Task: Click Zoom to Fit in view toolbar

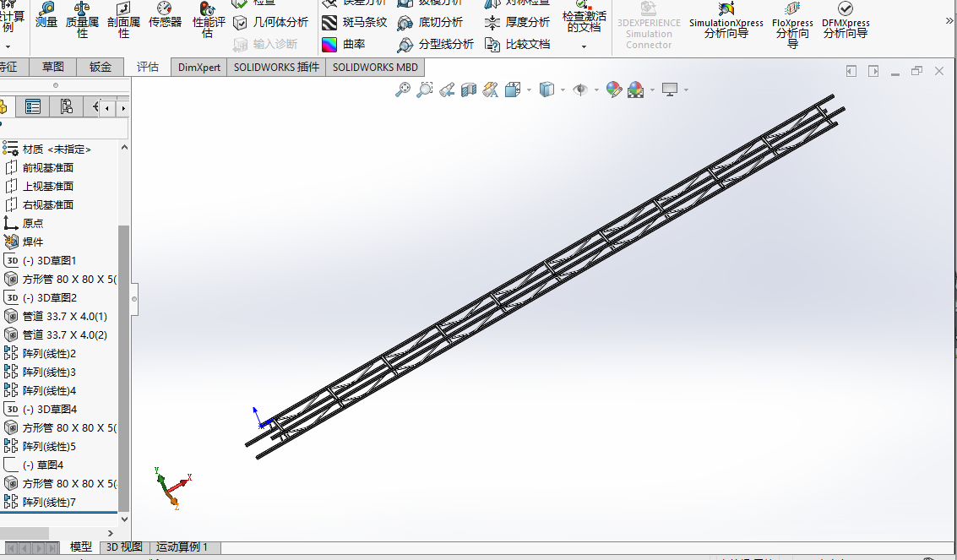Action: click(x=403, y=90)
